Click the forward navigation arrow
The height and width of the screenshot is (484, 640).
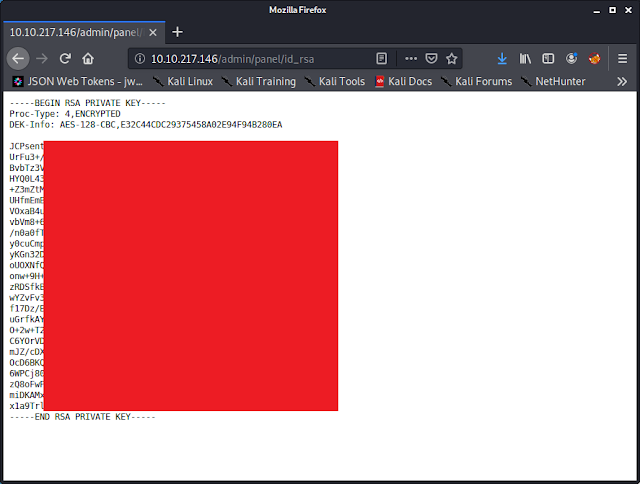point(42,59)
